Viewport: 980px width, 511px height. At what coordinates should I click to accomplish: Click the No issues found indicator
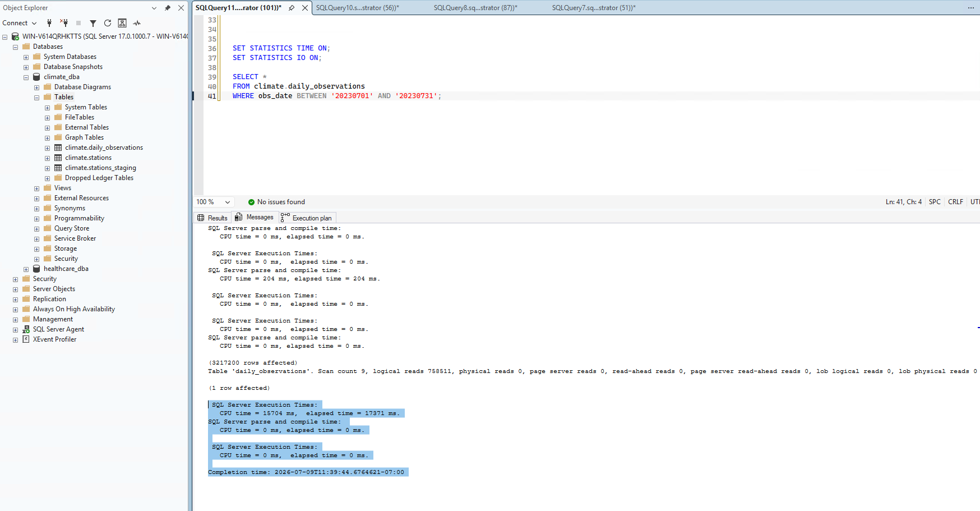[x=276, y=202]
